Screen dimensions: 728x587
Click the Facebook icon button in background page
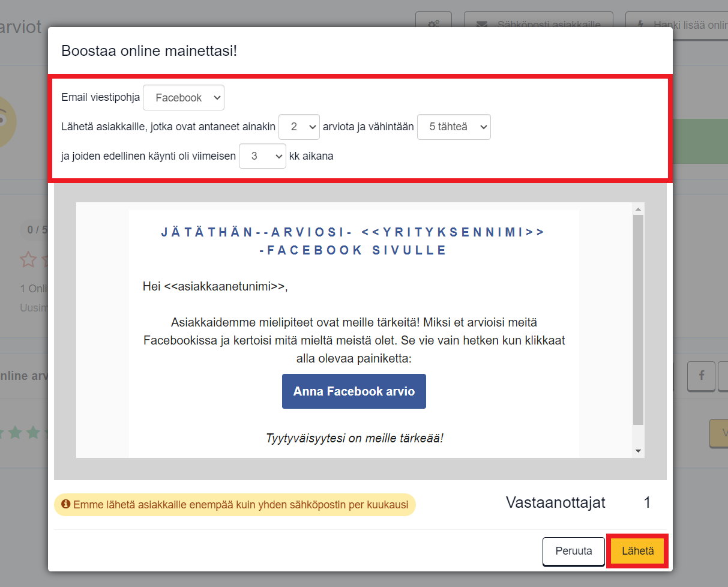tap(702, 376)
